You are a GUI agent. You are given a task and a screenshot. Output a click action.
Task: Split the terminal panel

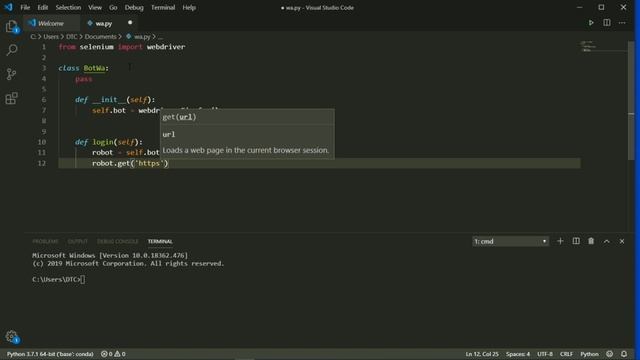(x=576, y=241)
